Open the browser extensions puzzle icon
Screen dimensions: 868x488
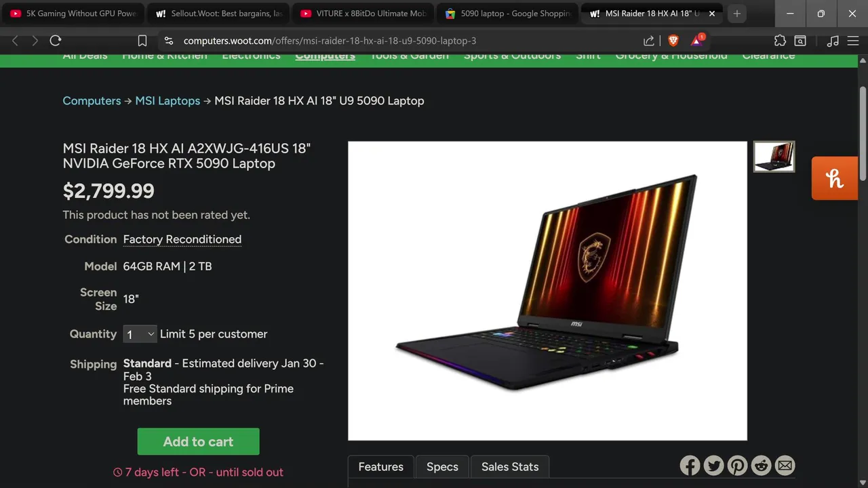point(780,41)
